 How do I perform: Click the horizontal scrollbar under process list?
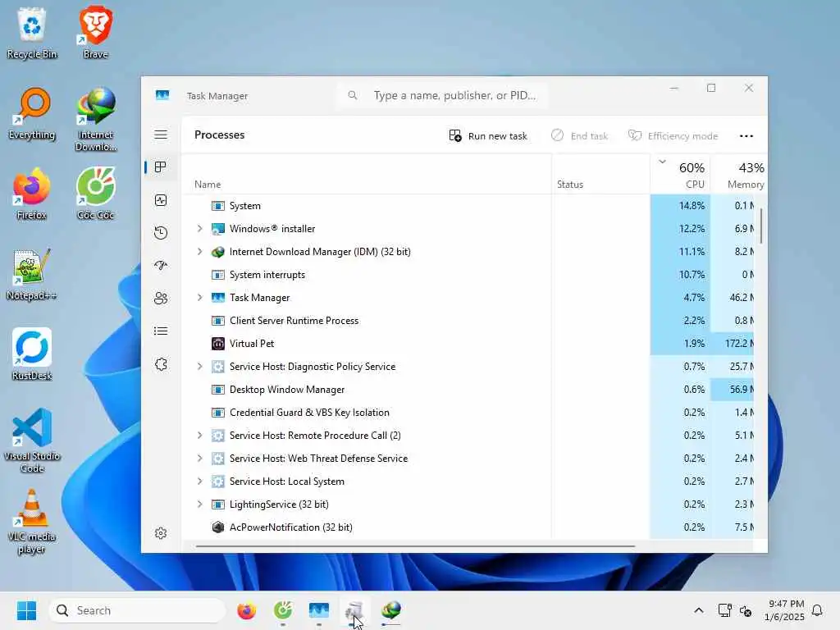click(x=415, y=546)
